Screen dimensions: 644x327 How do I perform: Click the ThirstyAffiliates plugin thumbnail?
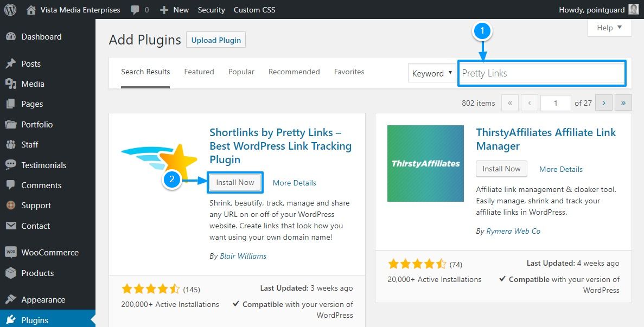click(x=425, y=163)
